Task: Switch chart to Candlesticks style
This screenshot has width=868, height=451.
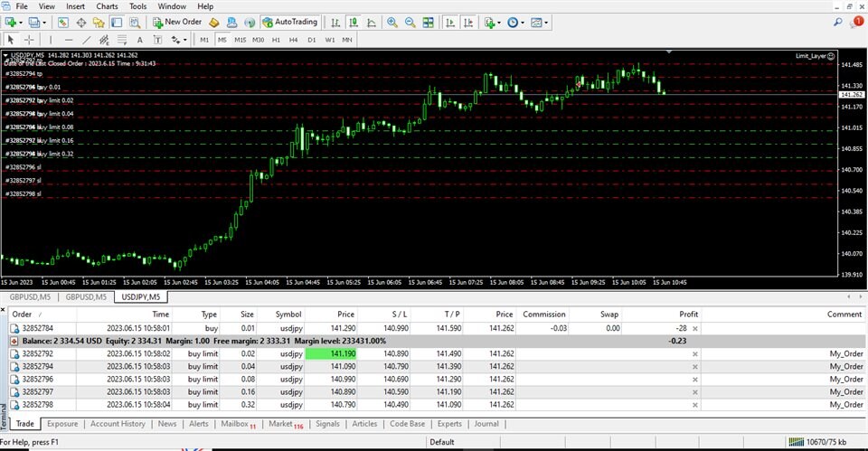Action: [354, 23]
